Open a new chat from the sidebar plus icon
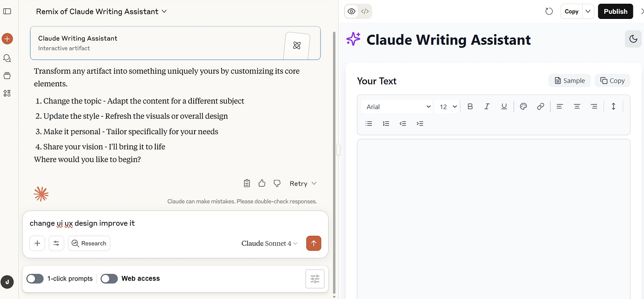This screenshot has height=299, width=644. tap(7, 39)
